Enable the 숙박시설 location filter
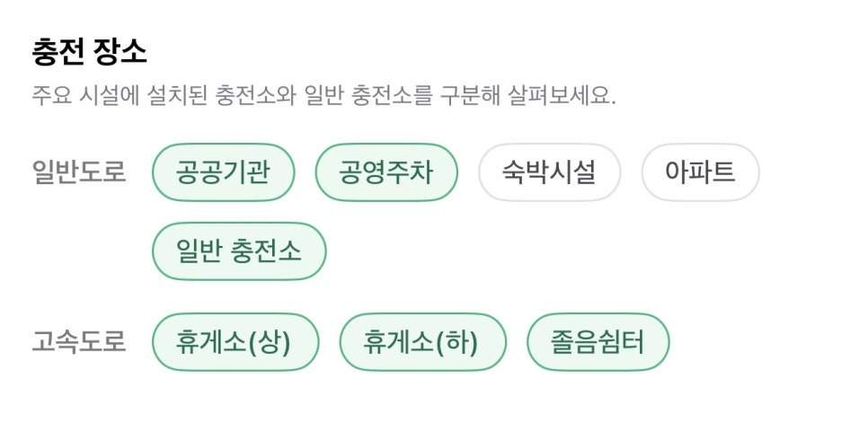Viewport: 868px width, 440px height. click(x=549, y=172)
